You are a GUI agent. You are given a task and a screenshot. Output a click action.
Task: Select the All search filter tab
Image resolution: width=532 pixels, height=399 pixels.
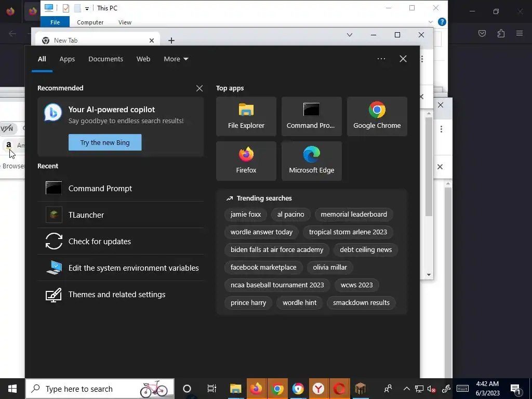pos(42,59)
